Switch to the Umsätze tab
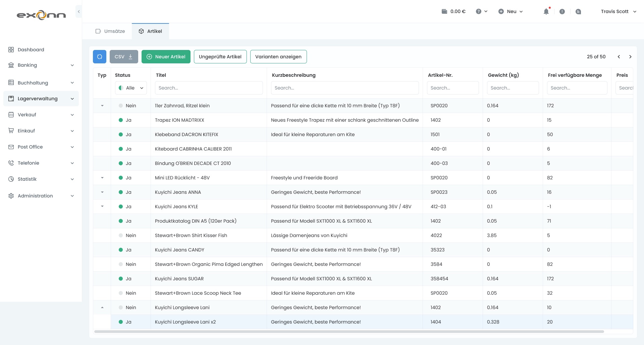644x345 pixels. pos(110,31)
